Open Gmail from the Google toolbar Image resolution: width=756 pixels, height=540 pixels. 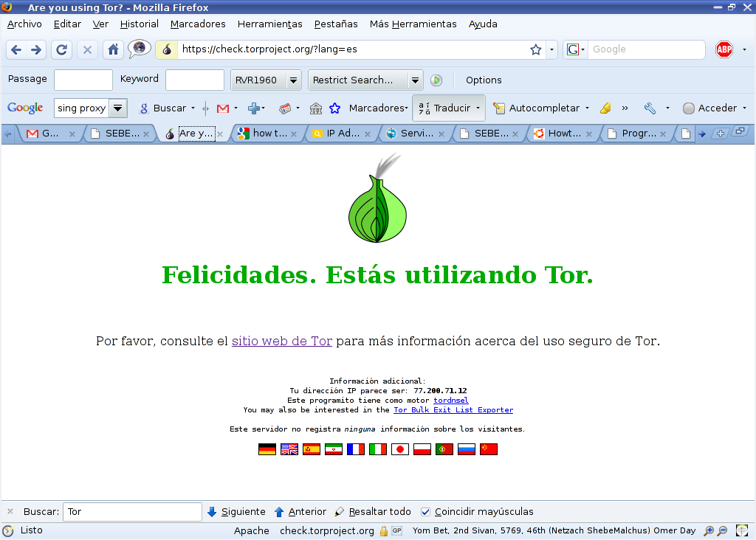coord(223,108)
